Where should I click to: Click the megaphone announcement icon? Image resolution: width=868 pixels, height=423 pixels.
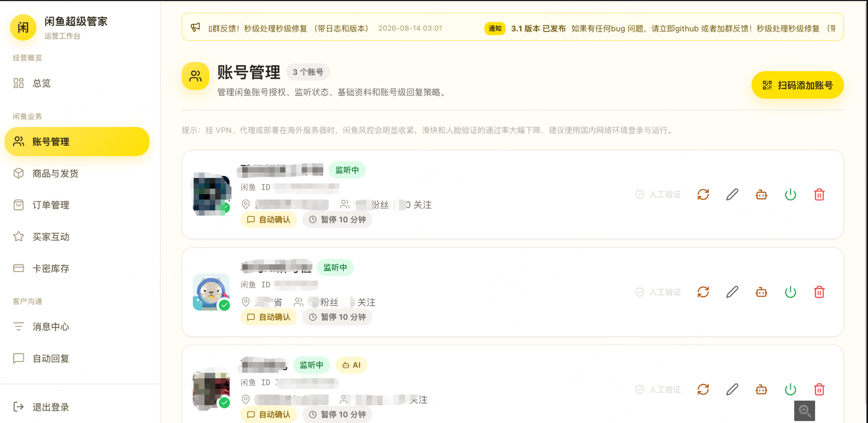tap(195, 27)
